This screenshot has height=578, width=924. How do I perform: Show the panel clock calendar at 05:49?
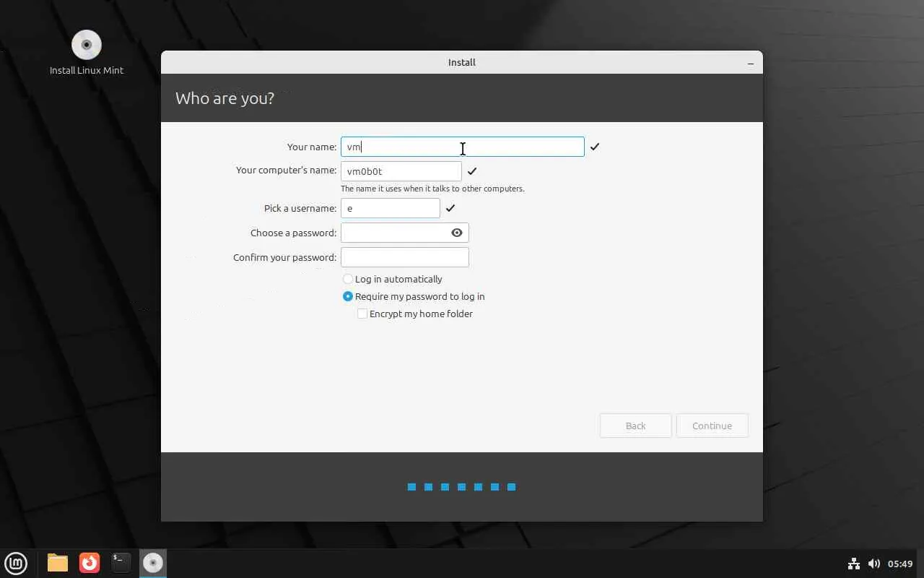900,564
